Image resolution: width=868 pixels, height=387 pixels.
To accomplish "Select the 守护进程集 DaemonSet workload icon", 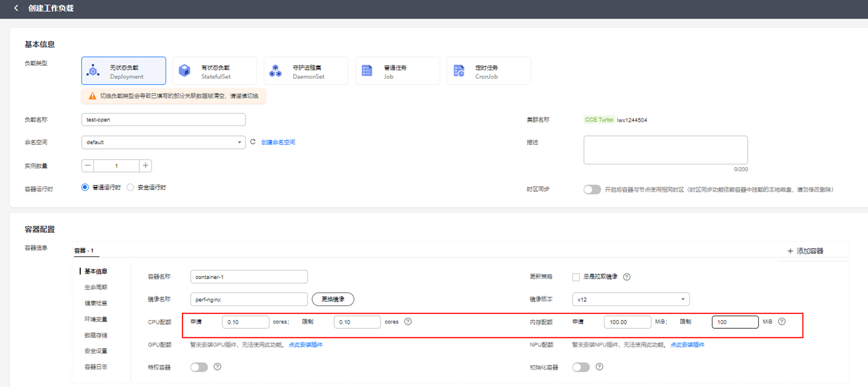I will pyautogui.click(x=276, y=71).
